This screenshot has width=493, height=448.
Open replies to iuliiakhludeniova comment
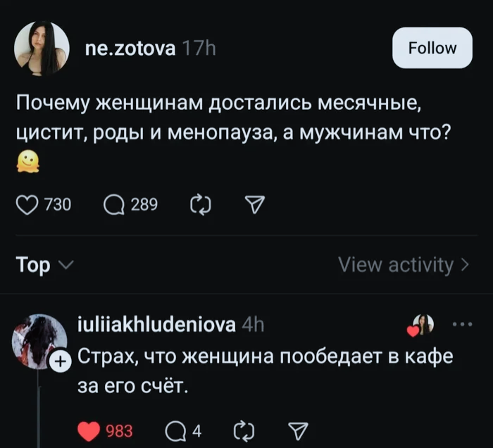tap(173, 430)
